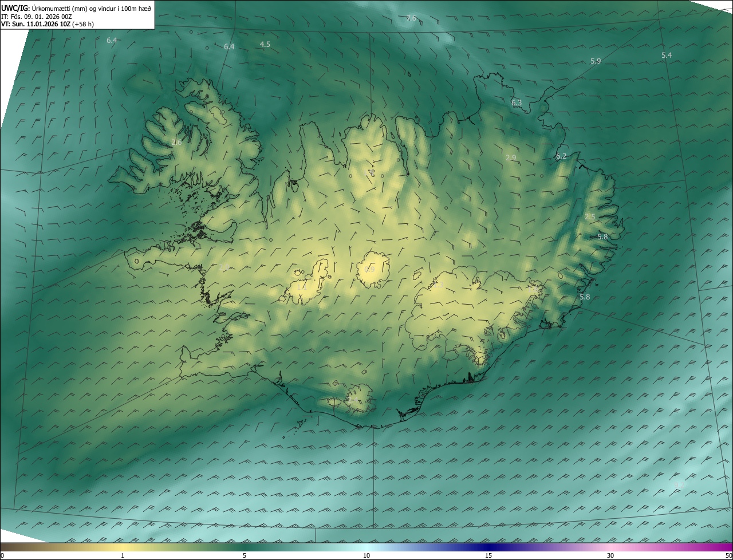The image size is (733, 560).
Task: Click the 7.6 value label on the map
Action: (411, 18)
